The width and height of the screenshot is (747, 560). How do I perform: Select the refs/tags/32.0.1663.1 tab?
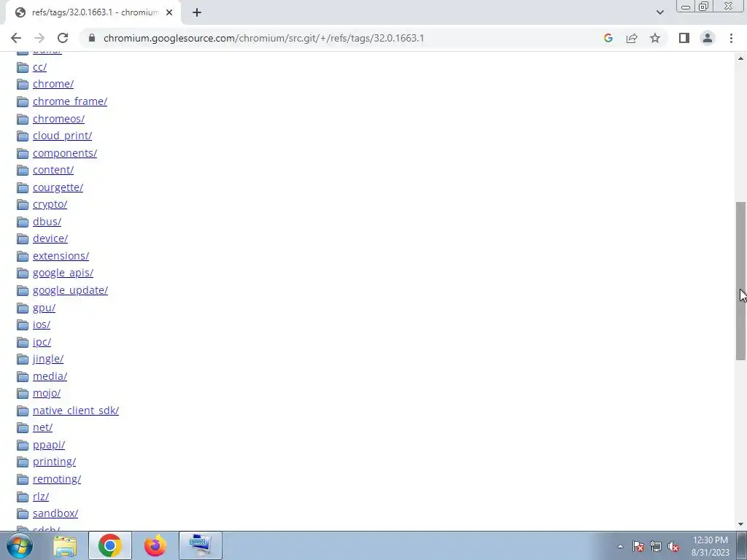click(x=93, y=12)
